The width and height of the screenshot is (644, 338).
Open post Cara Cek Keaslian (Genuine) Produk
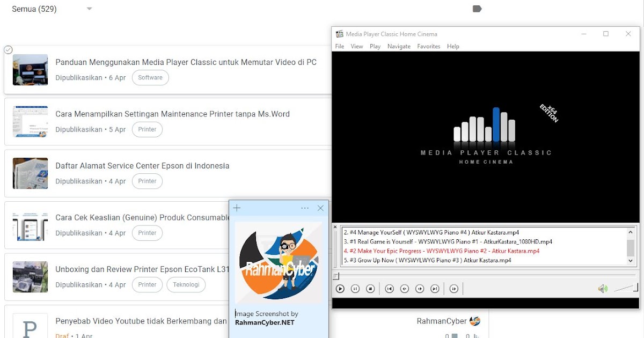[x=142, y=217]
